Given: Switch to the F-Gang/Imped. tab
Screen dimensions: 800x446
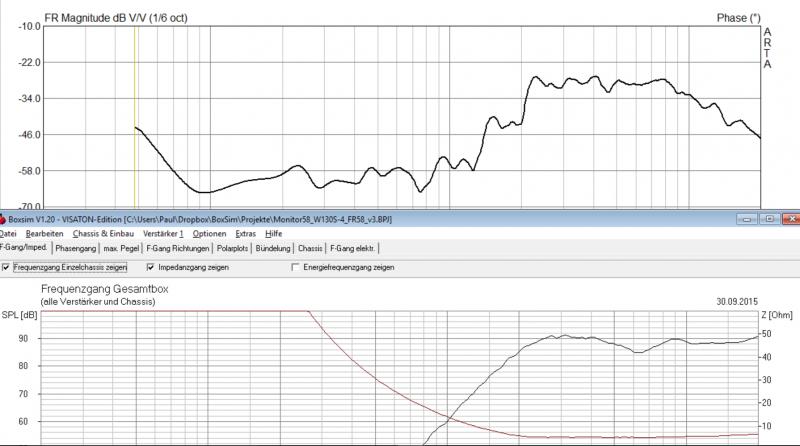Looking at the screenshot, I should [24, 247].
